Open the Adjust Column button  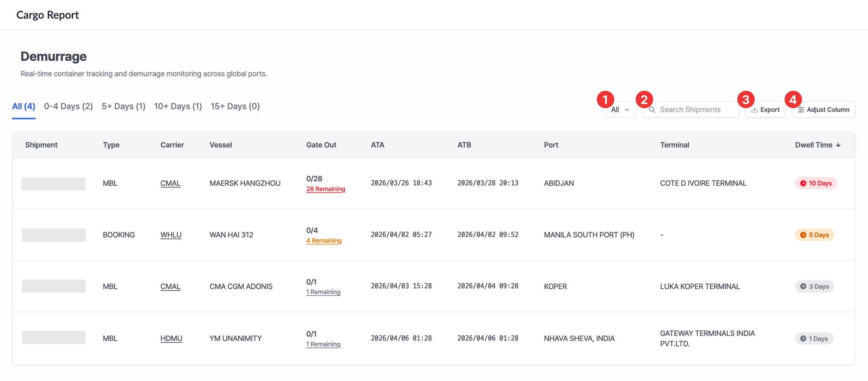pos(823,110)
